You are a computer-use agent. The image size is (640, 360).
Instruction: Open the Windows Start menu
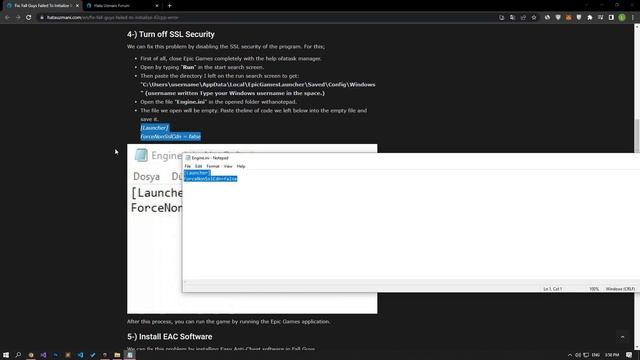(x=6, y=355)
